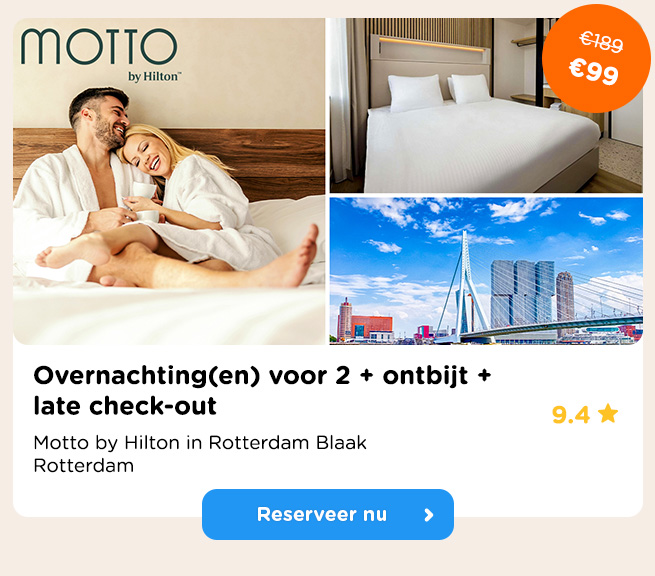Click the late check-out title line
The image size is (655, 576).
[x=125, y=406]
